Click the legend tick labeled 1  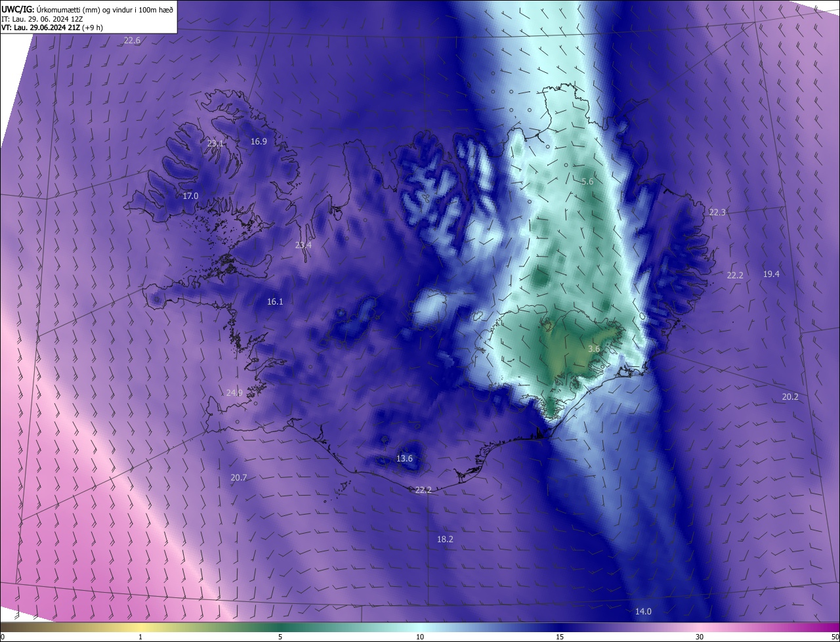(140, 637)
